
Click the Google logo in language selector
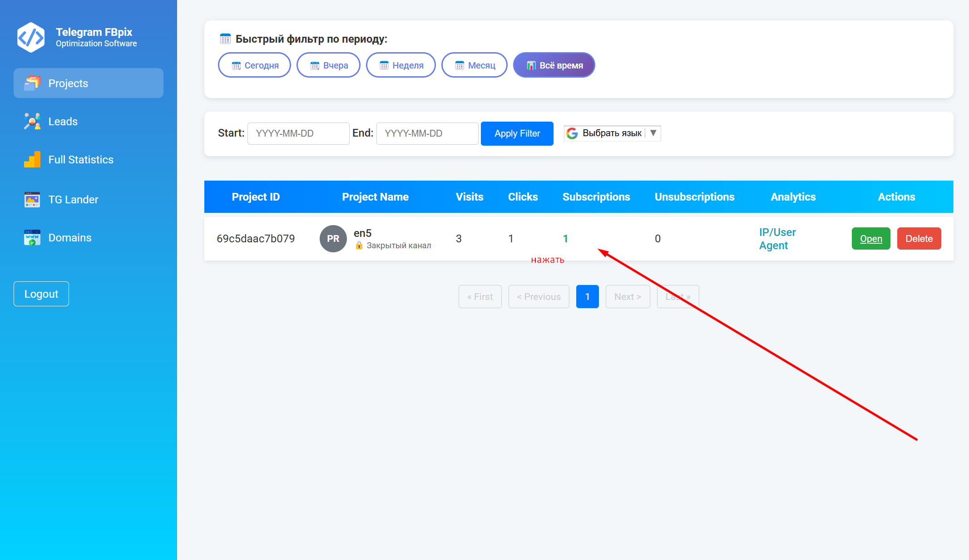[572, 133]
